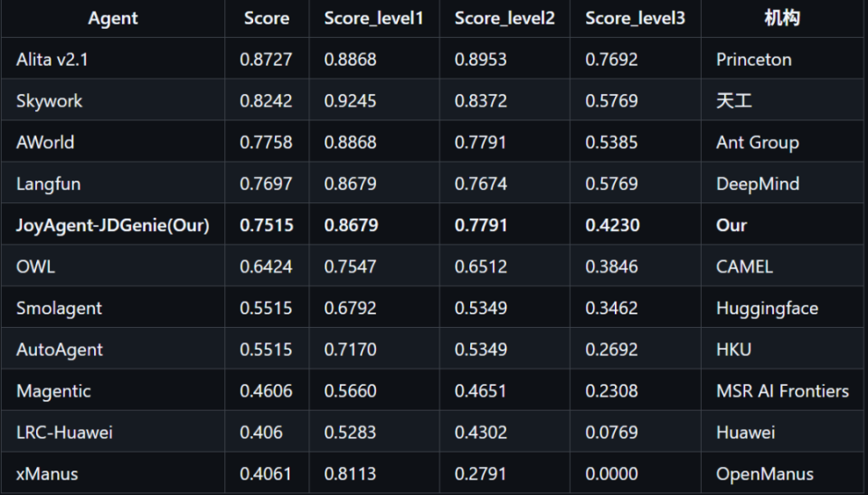Click Skywork's level2 score 0.8372
The image size is (868, 495).
(480, 100)
